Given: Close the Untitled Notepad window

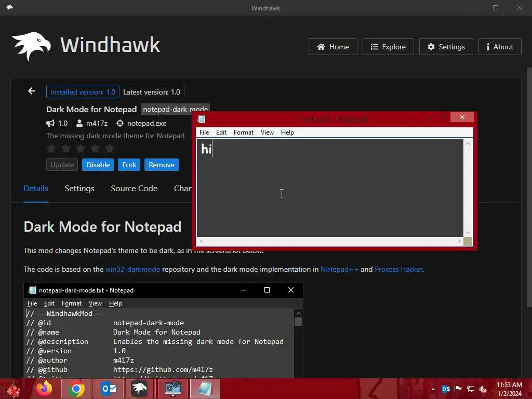Looking at the screenshot, I should pos(462,117).
